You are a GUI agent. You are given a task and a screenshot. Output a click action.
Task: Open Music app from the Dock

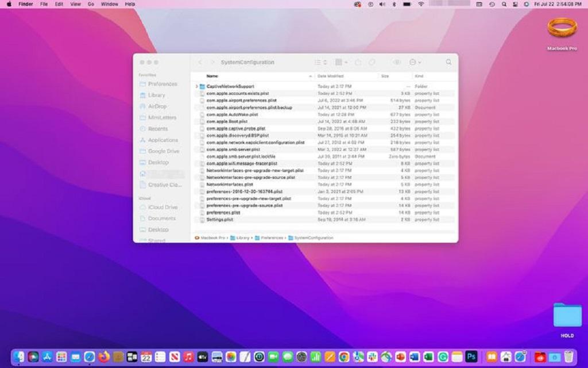[188, 356]
